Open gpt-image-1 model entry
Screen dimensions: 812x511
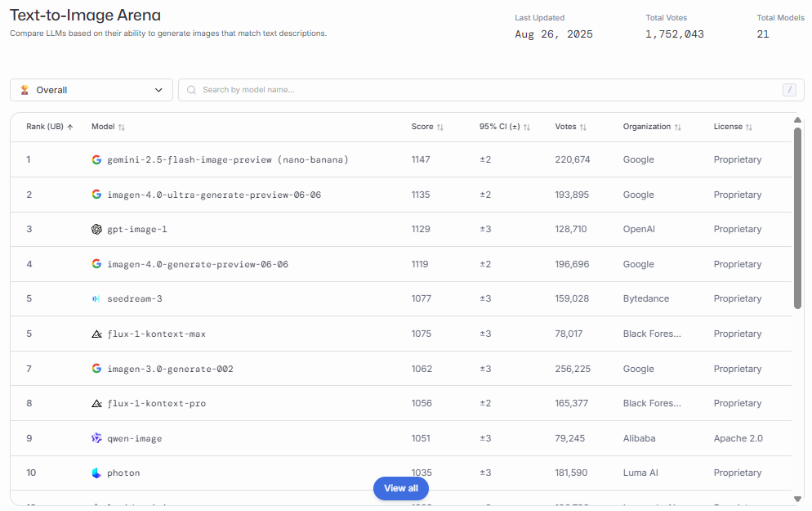coord(136,229)
